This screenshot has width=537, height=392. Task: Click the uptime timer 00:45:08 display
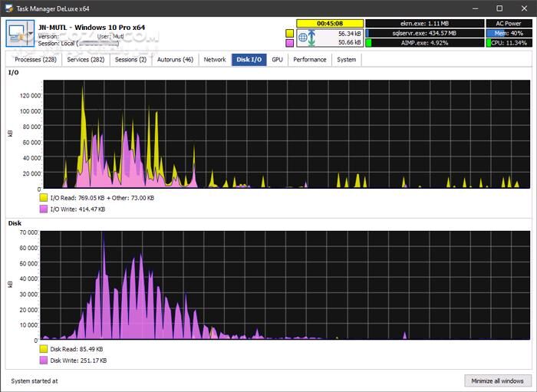point(330,24)
